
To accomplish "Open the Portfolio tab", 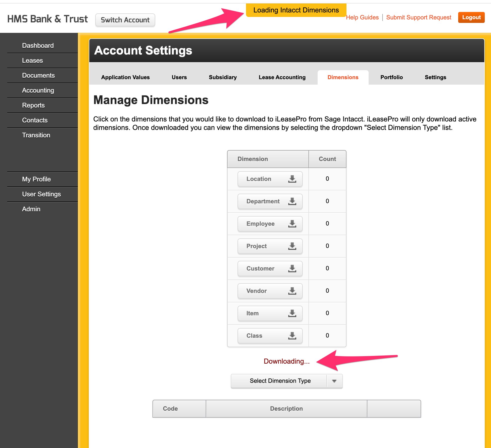I will pyautogui.click(x=391, y=77).
